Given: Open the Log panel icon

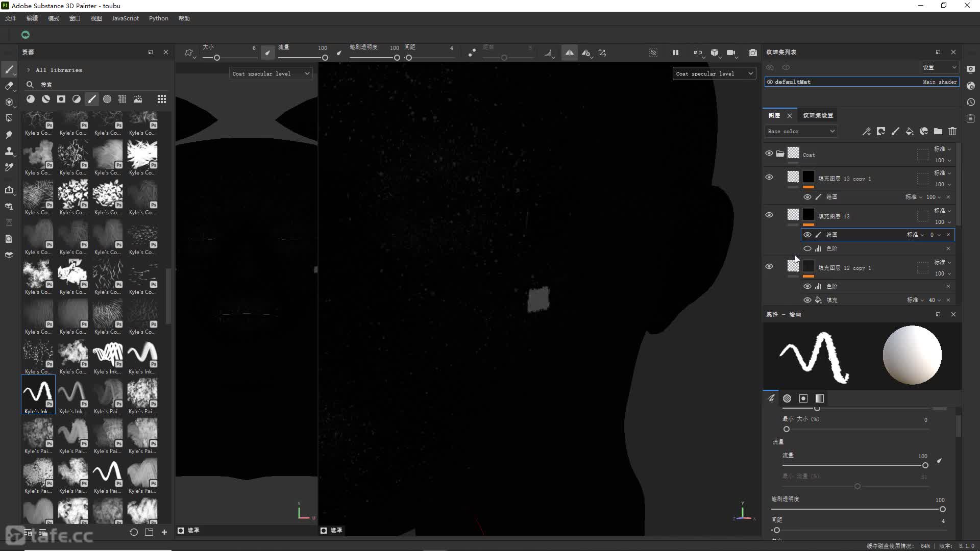Looking at the screenshot, I should point(970,118).
